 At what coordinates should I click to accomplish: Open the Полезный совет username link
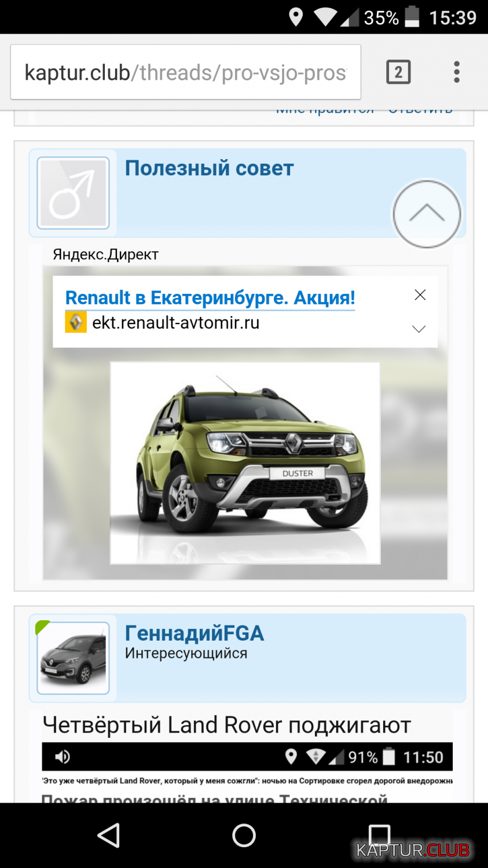(210, 168)
